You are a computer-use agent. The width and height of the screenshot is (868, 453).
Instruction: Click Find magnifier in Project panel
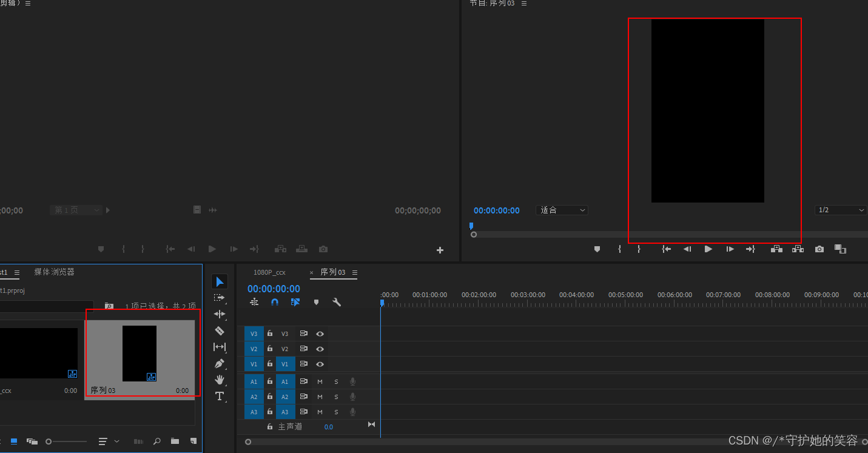pyautogui.click(x=156, y=441)
